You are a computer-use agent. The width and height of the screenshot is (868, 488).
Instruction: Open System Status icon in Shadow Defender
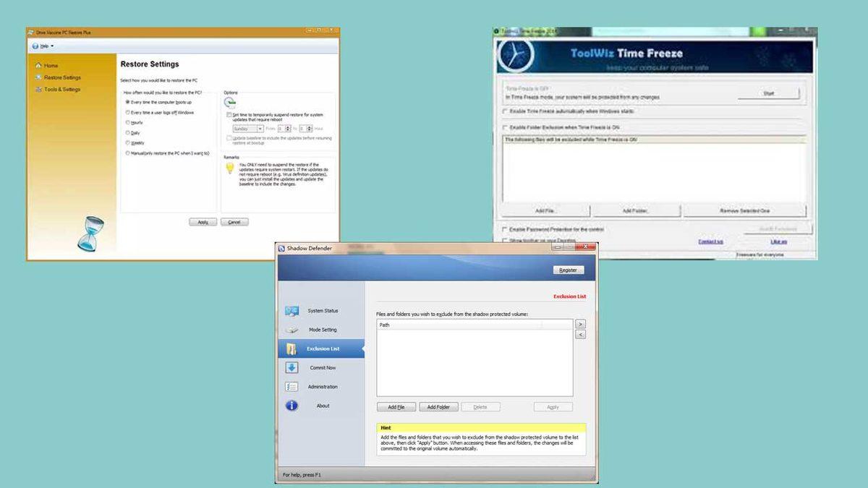[292, 311]
